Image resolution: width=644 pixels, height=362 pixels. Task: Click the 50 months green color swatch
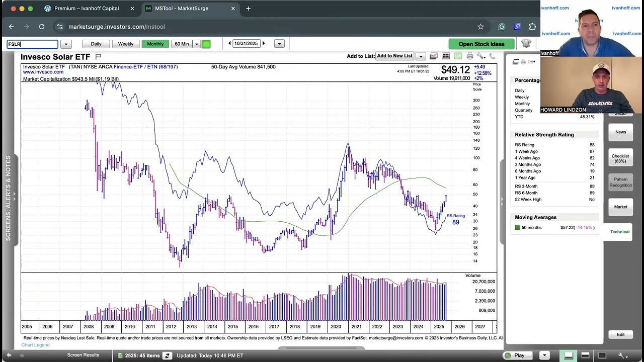pyautogui.click(x=517, y=228)
